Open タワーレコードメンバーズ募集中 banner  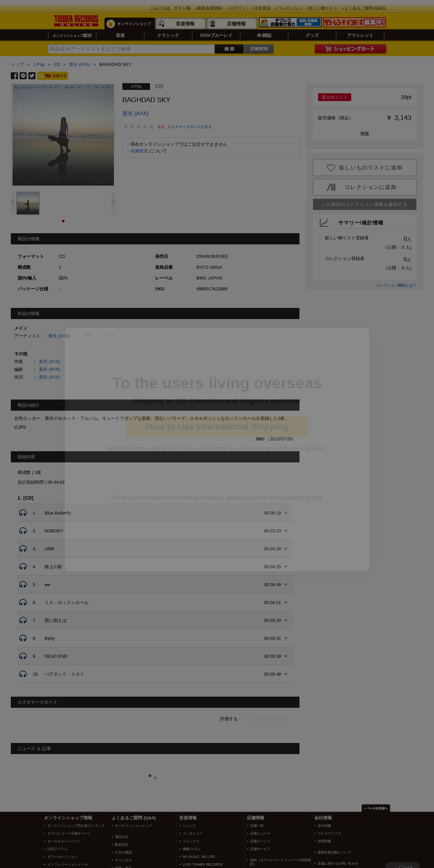point(354,23)
